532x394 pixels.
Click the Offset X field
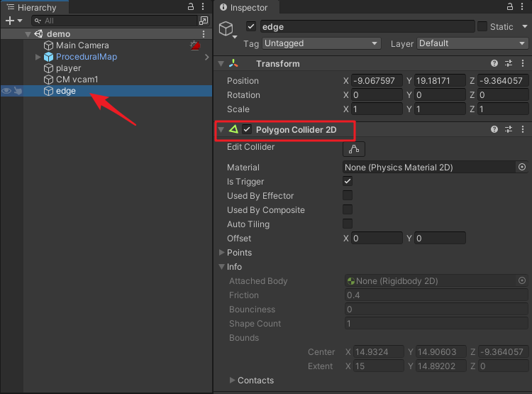[377, 238]
